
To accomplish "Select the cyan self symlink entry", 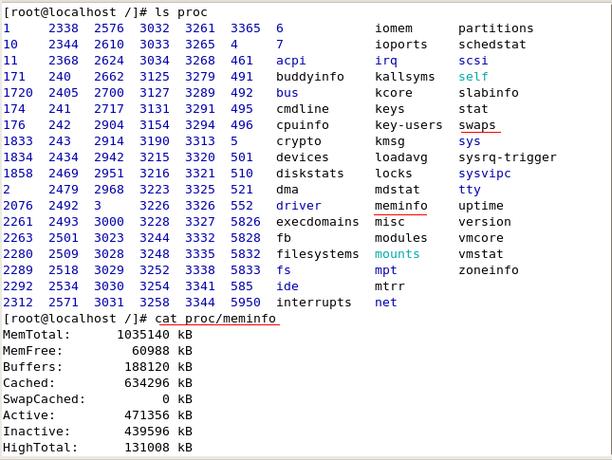I will tap(473, 77).
